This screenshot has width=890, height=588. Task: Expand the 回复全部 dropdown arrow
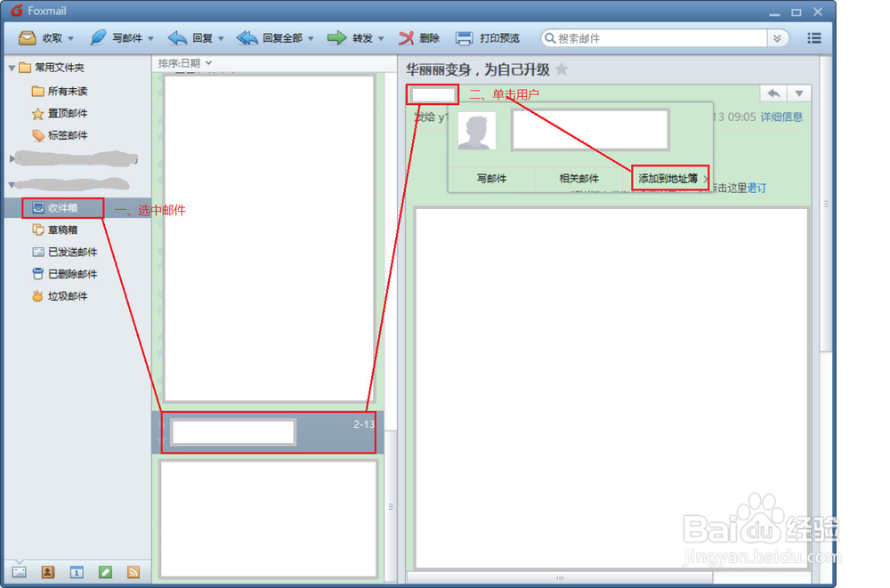[x=311, y=38]
